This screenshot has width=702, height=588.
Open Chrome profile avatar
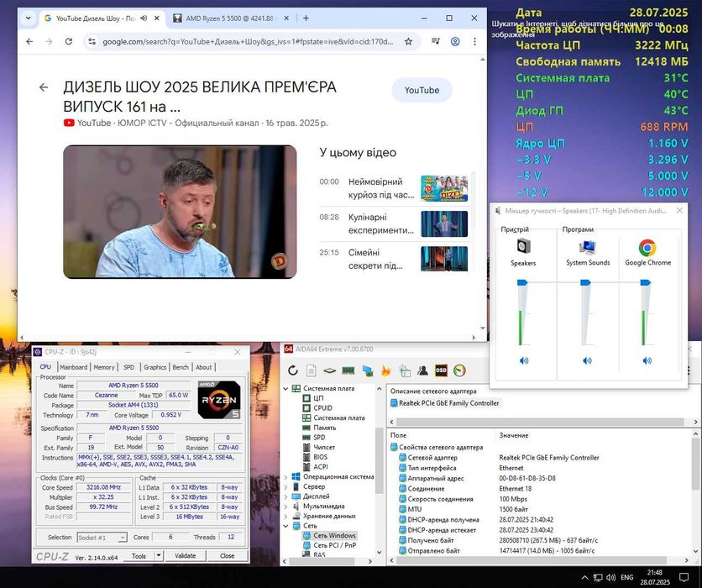pyautogui.click(x=455, y=42)
